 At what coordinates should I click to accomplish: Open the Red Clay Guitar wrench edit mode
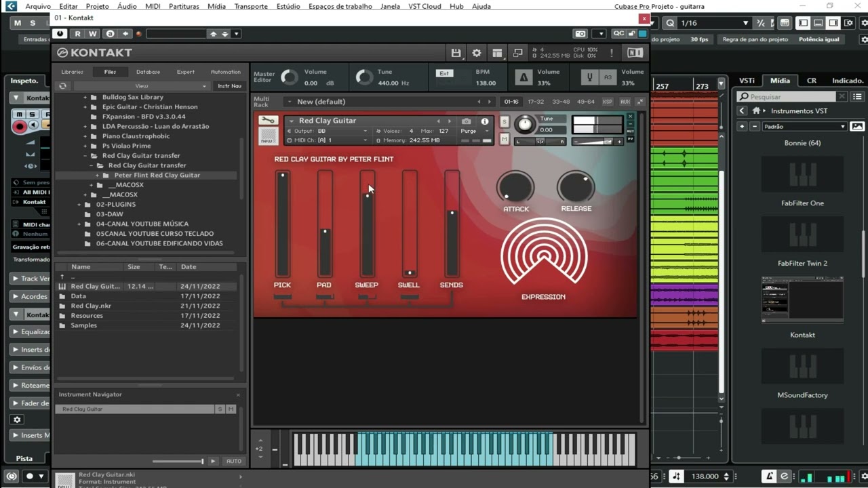(x=268, y=121)
